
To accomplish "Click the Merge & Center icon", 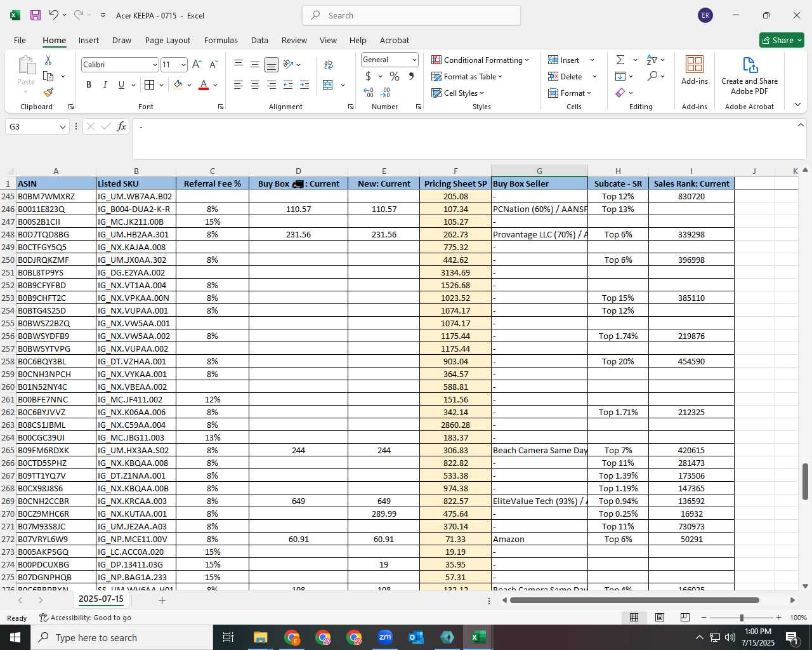I will pyautogui.click(x=328, y=84).
